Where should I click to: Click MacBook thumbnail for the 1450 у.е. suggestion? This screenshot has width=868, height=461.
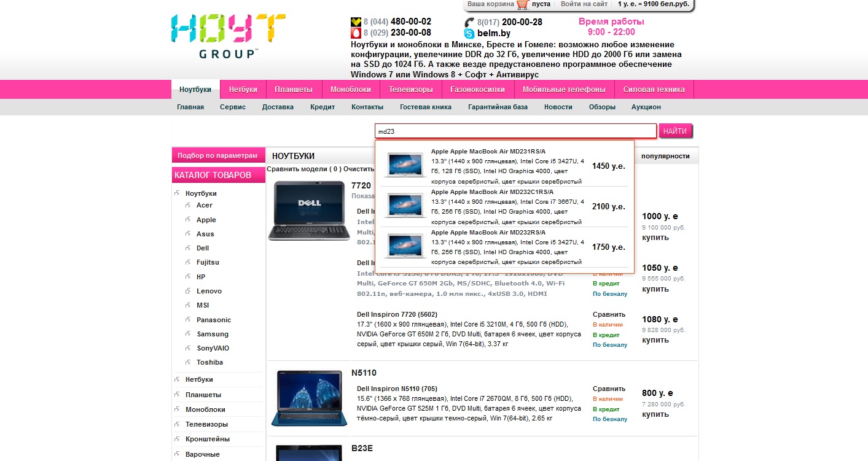(x=405, y=165)
